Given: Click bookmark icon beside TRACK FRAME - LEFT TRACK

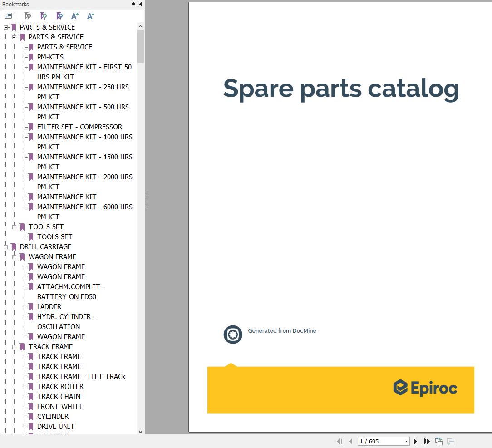Looking at the screenshot, I should coord(31,377).
